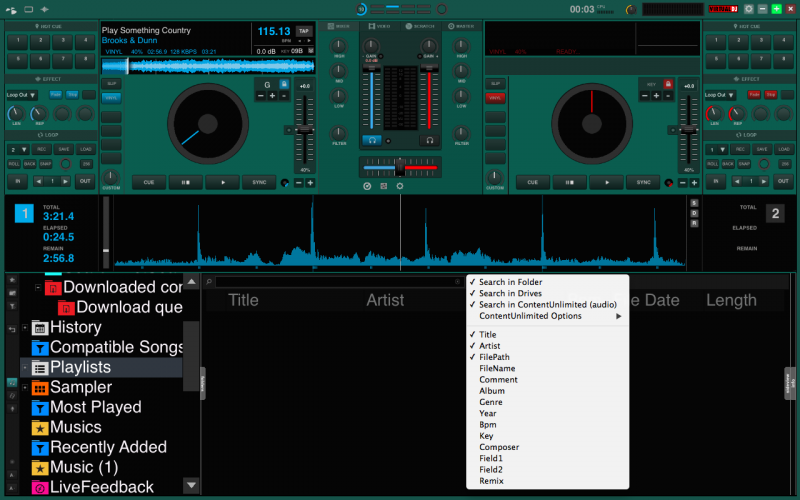Click the right deck headphone cue icon

point(429,141)
